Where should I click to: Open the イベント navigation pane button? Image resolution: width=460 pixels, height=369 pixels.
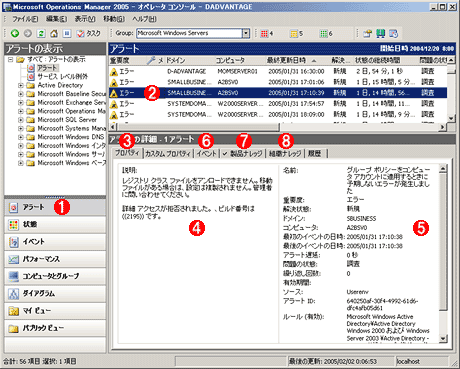(x=55, y=242)
